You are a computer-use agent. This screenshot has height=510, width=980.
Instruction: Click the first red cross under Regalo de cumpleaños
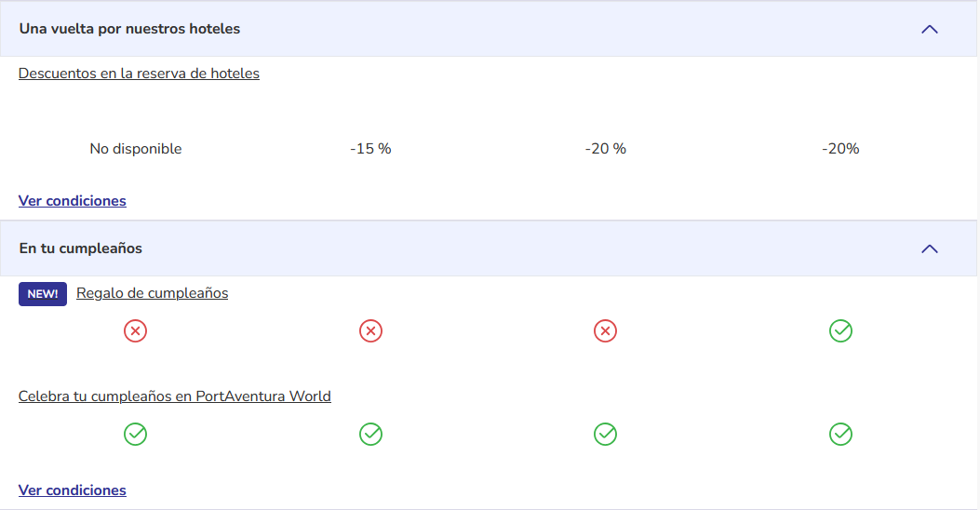(x=135, y=330)
